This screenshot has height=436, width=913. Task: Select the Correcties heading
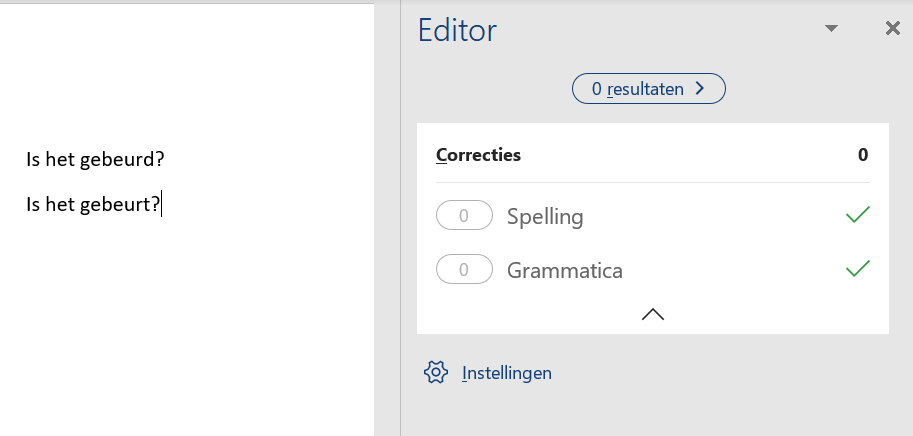point(478,155)
